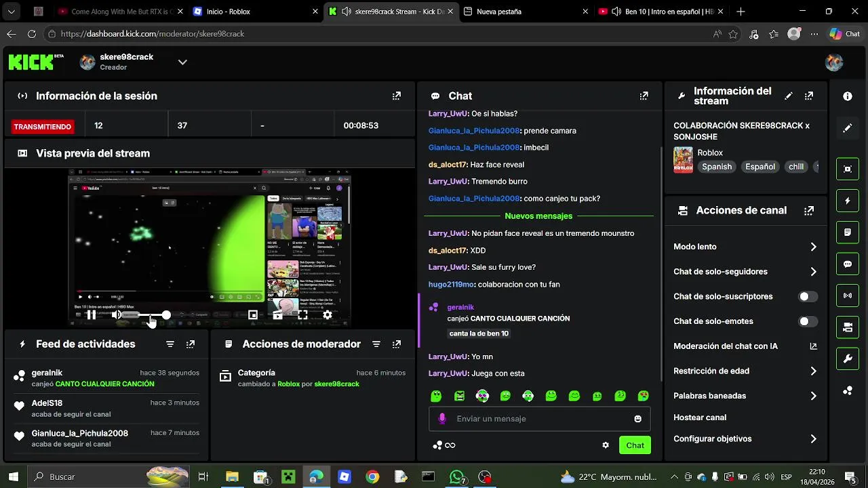This screenshot has height=488, width=868.
Task: Open the chat settings gear
Action: tap(606, 445)
